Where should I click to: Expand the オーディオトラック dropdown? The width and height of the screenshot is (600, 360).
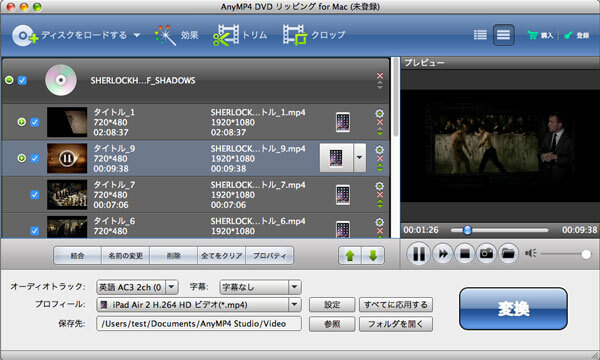(172, 287)
